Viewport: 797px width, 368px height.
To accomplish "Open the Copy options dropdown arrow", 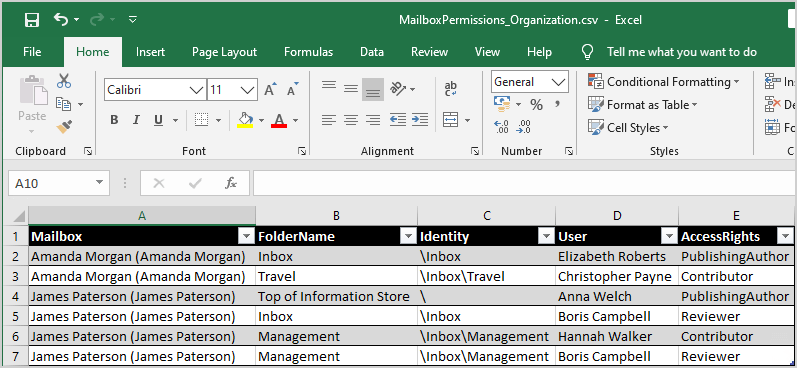I will coord(80,105).
